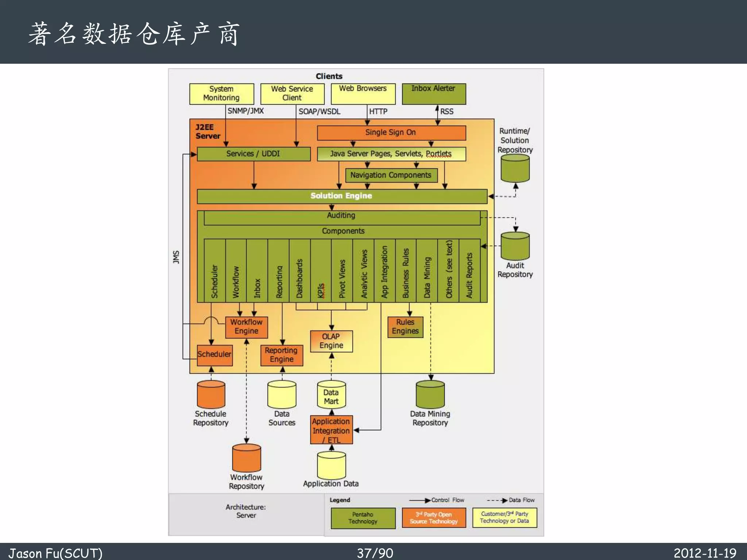Click the Workflow Engine box

click(x=246, y=327)
